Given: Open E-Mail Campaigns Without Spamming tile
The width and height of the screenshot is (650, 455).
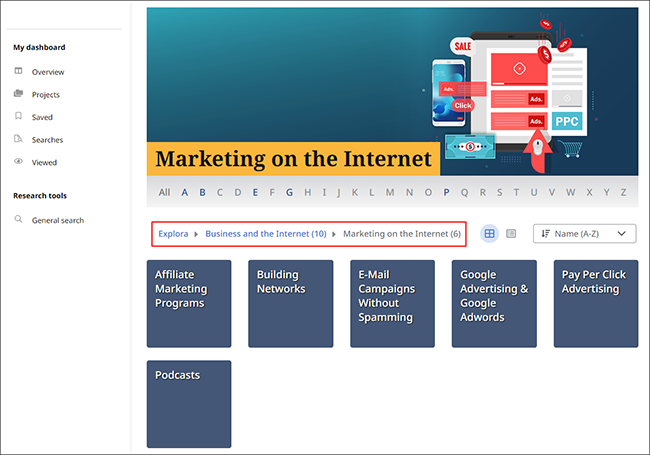Looking at the screenshot, I should coord(392,304).
